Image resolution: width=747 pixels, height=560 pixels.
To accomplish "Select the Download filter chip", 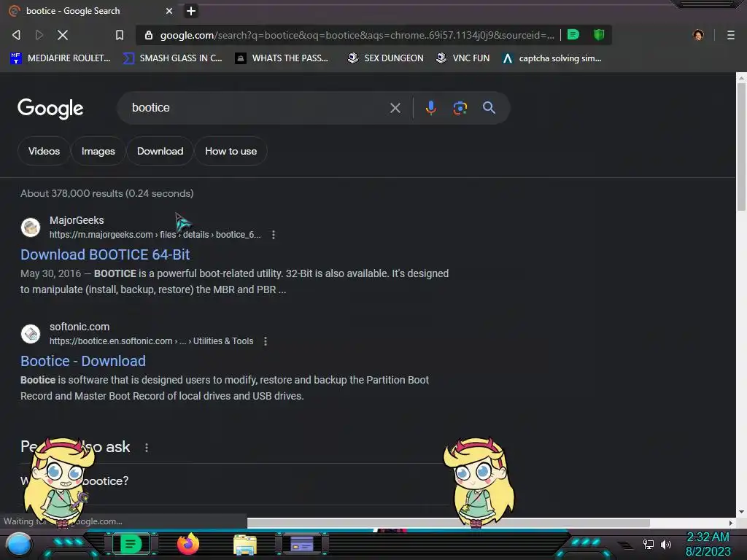I will (x=160, y=151).
